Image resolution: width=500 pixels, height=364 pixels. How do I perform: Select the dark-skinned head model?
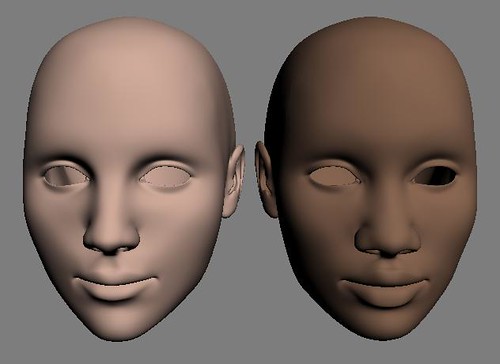pos(367,180)
